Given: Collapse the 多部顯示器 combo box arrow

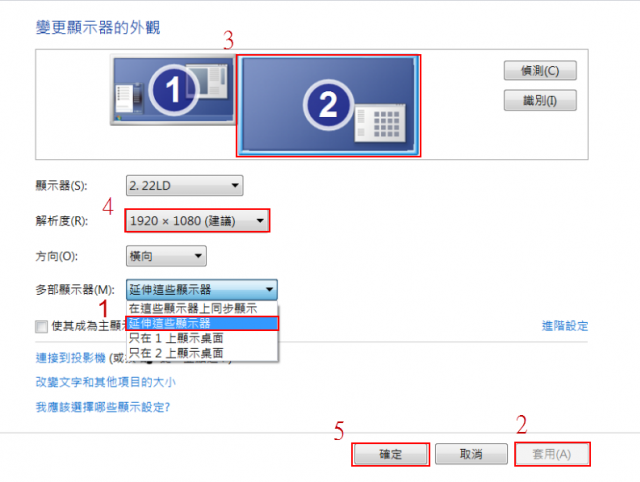Looking at the screenshot, I should (x=269, y=289).
